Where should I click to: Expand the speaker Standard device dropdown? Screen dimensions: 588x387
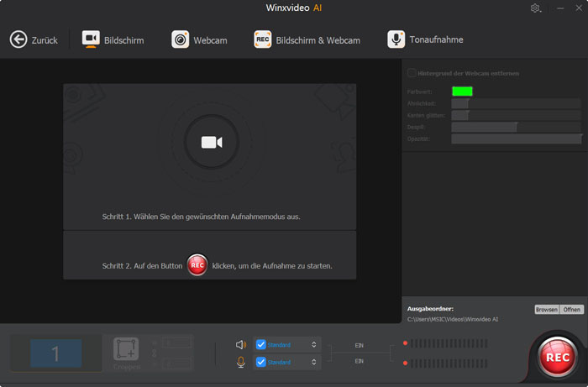pos(313,345)
